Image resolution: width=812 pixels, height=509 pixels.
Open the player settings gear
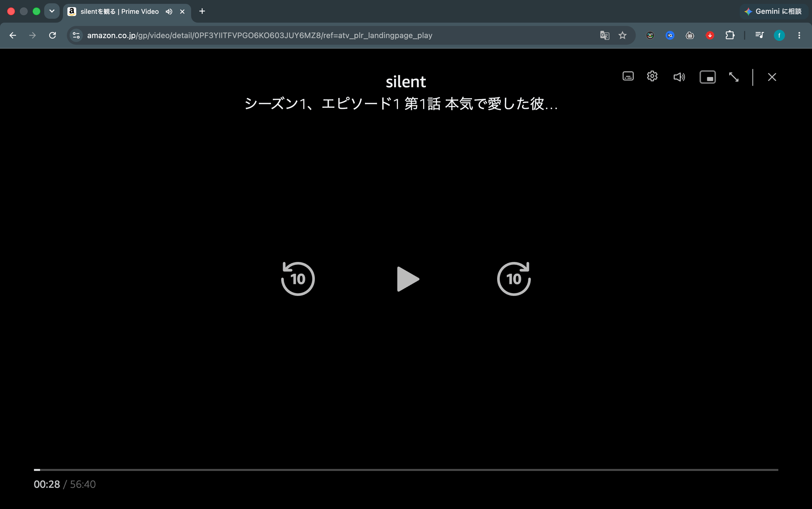(x=652, y=76)
